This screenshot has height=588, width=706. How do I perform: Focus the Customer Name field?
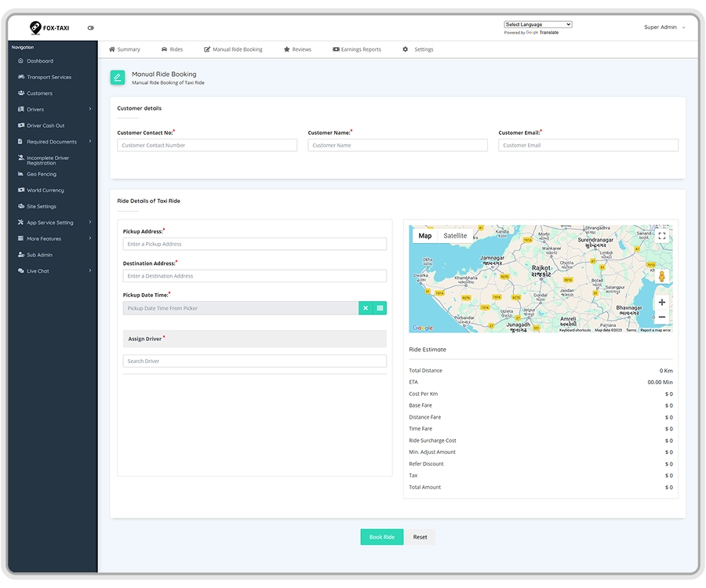398,145
